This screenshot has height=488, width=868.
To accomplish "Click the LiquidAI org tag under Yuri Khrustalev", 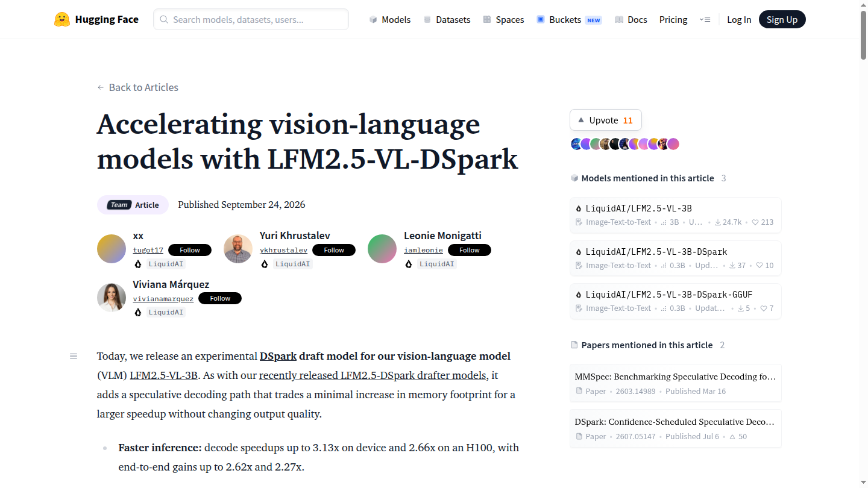I will tap(292, 264).
